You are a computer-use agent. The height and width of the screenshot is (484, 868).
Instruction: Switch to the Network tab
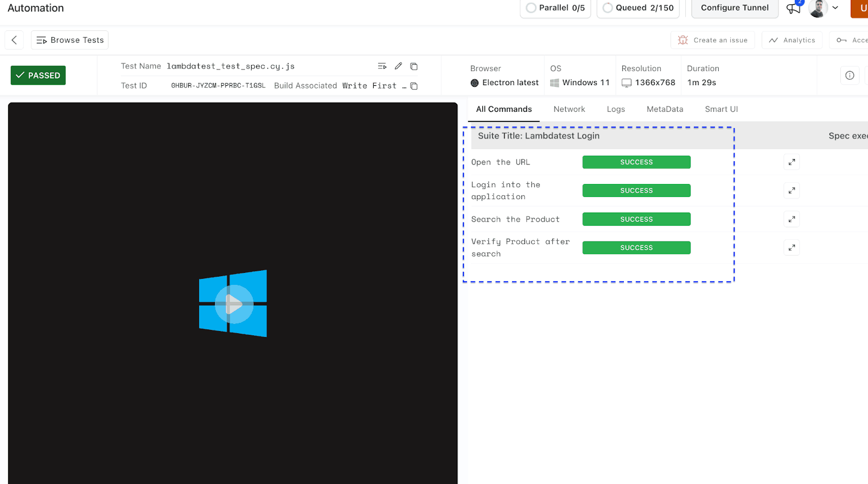(569, 109)
